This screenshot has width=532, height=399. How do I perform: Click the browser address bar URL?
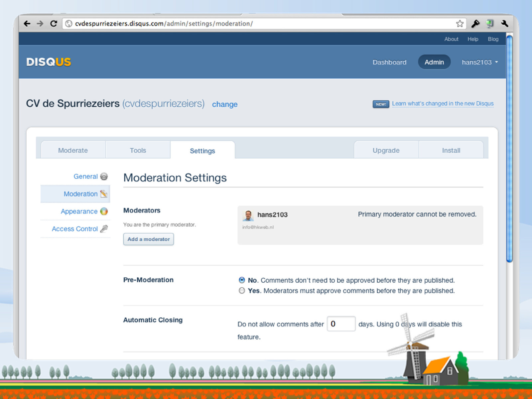tap(164, 24)
